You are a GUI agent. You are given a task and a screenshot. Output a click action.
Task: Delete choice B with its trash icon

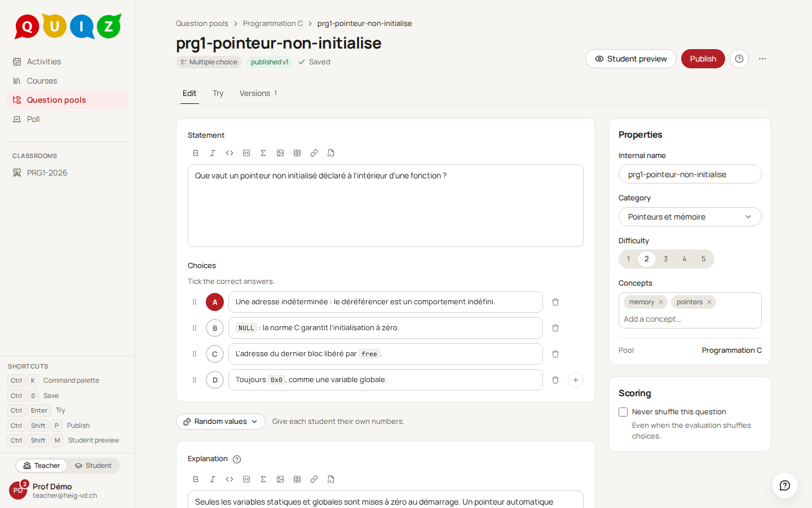click(x=555, y=328)
